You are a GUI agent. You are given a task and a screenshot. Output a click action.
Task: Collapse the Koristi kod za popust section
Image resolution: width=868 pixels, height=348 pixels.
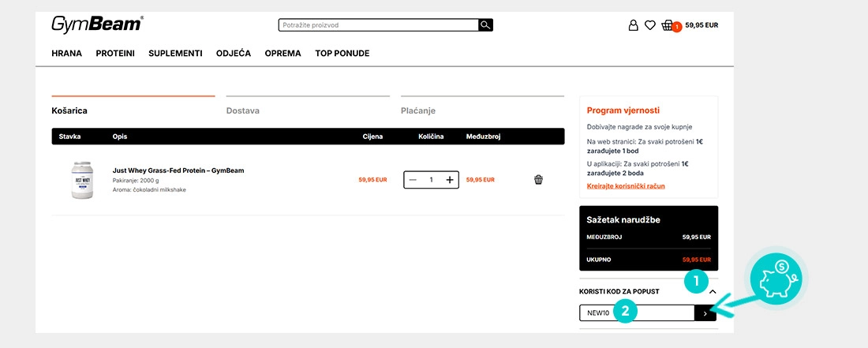tap(713, 292)
